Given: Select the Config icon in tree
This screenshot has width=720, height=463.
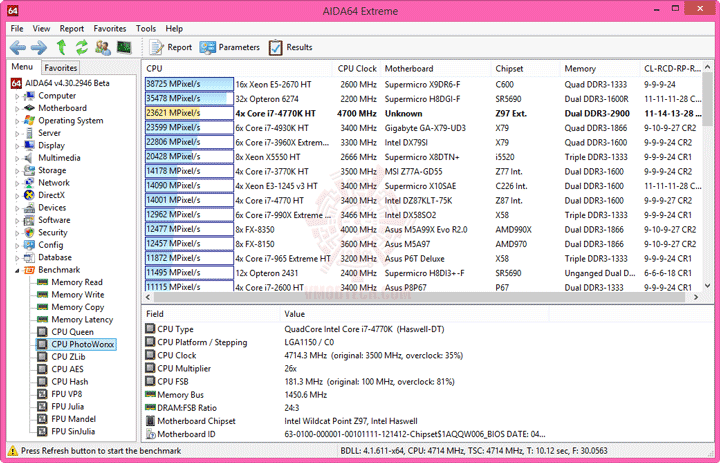Looking at the screenshot, I should (x=29, y=245).
